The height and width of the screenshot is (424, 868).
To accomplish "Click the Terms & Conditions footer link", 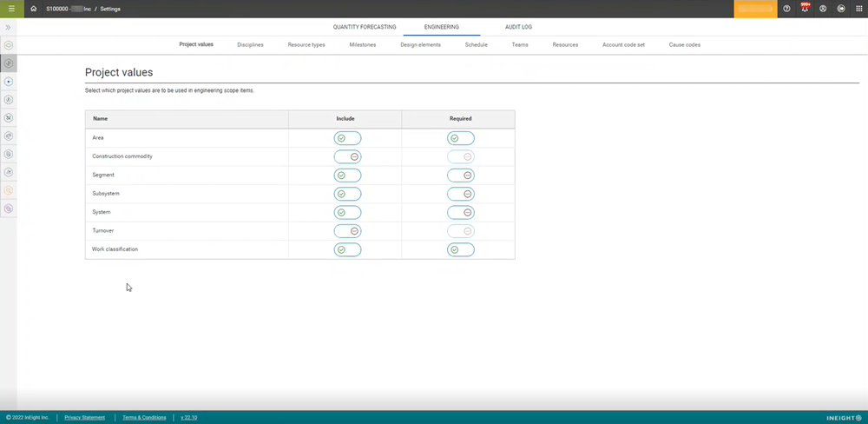I will [144, 417].
